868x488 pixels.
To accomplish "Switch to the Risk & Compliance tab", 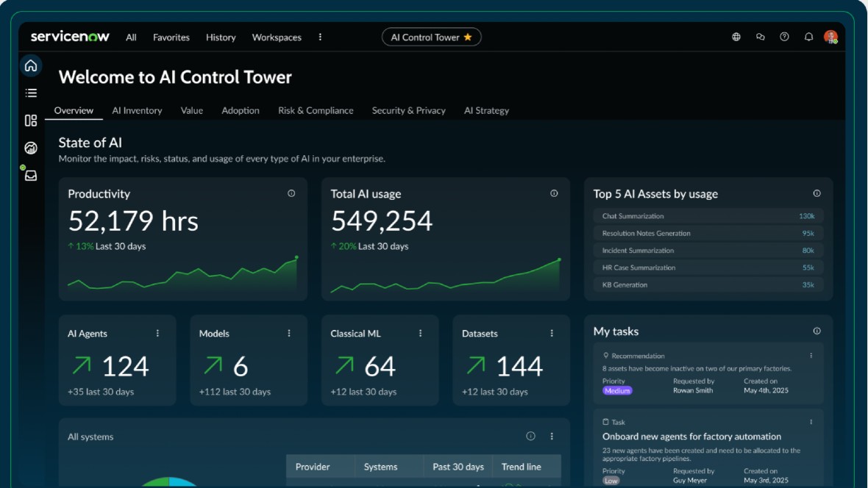I will point(316,110).
